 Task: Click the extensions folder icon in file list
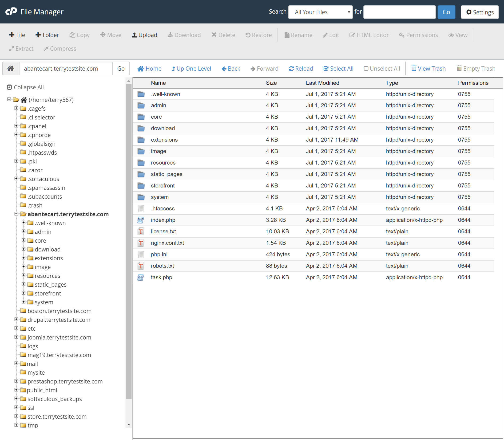[x=141, y=140]
